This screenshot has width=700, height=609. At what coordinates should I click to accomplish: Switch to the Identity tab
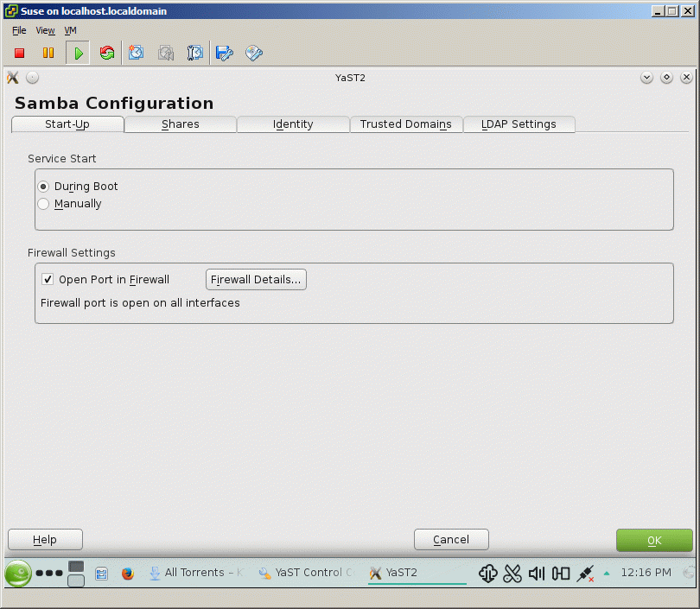[x=293, y=124]
